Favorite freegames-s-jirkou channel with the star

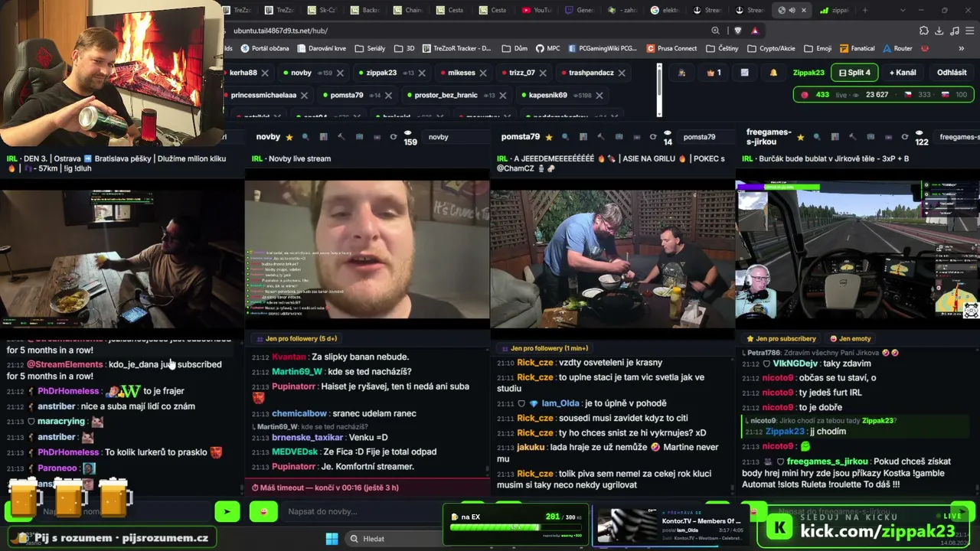pyautogui.click(x=800, y=137)
